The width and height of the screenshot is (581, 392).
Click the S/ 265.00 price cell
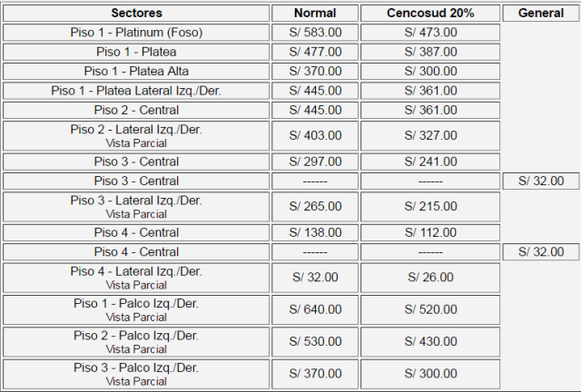pos(315,207)
